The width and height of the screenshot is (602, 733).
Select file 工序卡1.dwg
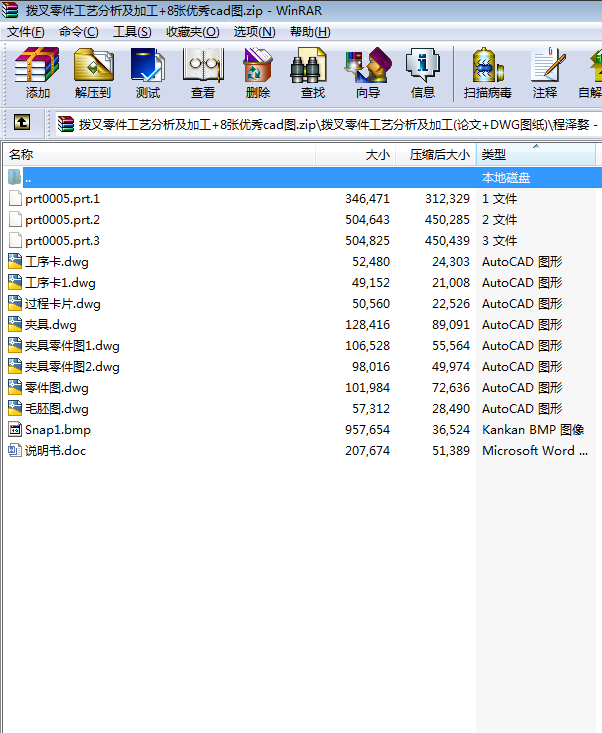(60, 283)
